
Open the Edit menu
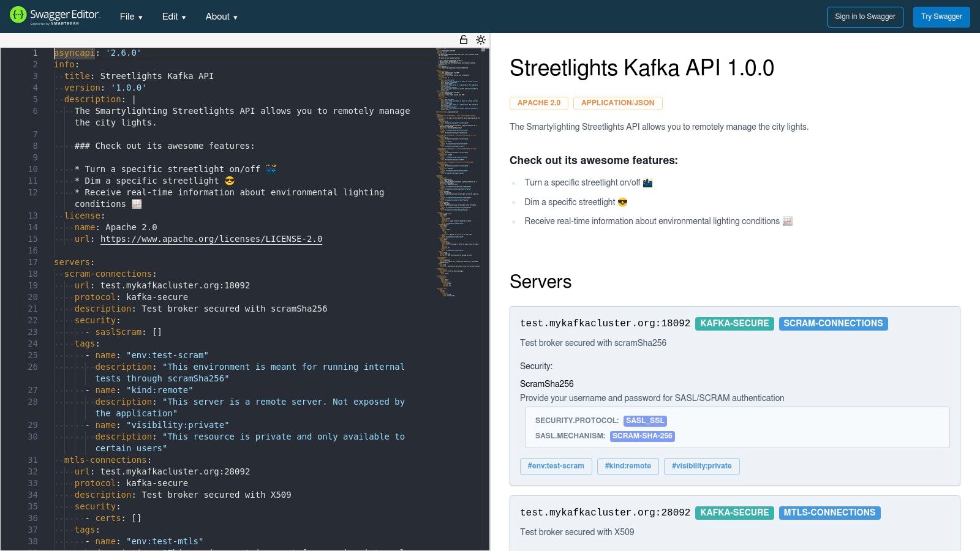point(170,17)
